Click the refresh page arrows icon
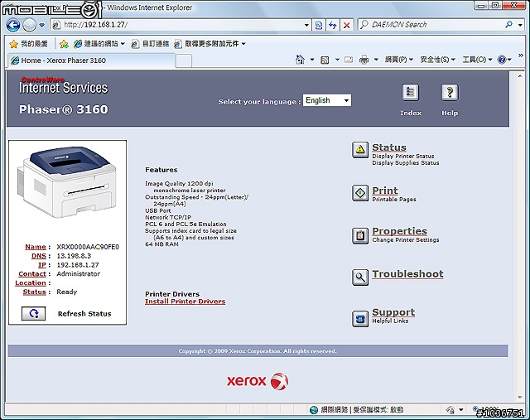The height and width of the screenshot is (420, 530). coord(333,25)
